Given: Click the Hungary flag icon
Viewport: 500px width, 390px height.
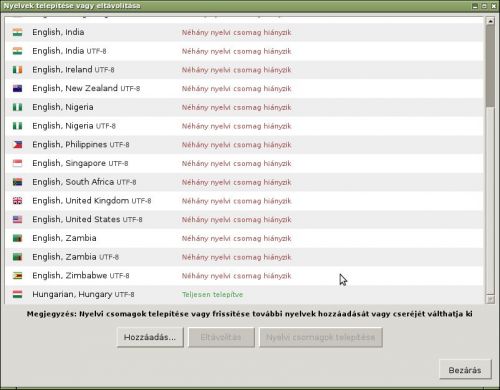Looking at the screenshot, I should click(17, 294).
